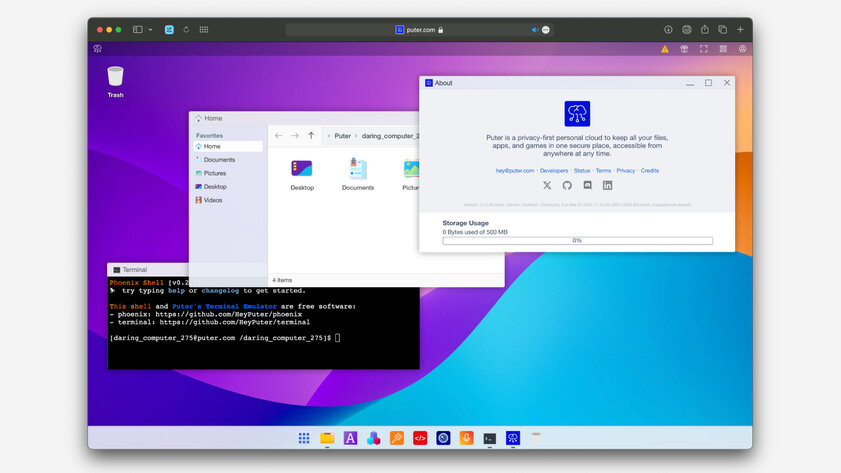Click the Puter icon in taskbar
841x473 pixels.
513,438
